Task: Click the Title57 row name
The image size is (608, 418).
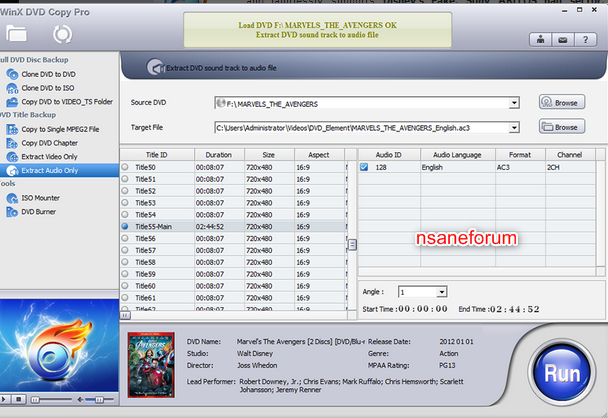Action: (145, 250)
